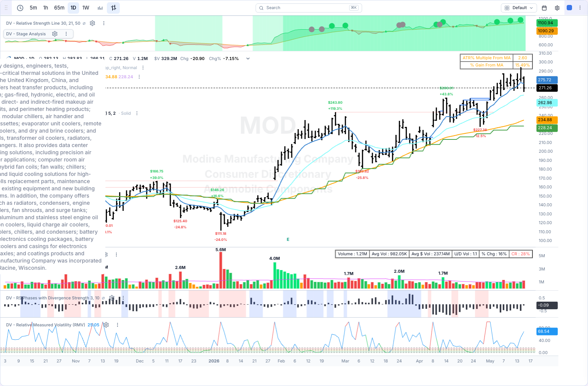Open three-dot menu beside 234.88 228.24 values
The width and height of the screenshot is (588, 386).
click(x=139, y=77)
